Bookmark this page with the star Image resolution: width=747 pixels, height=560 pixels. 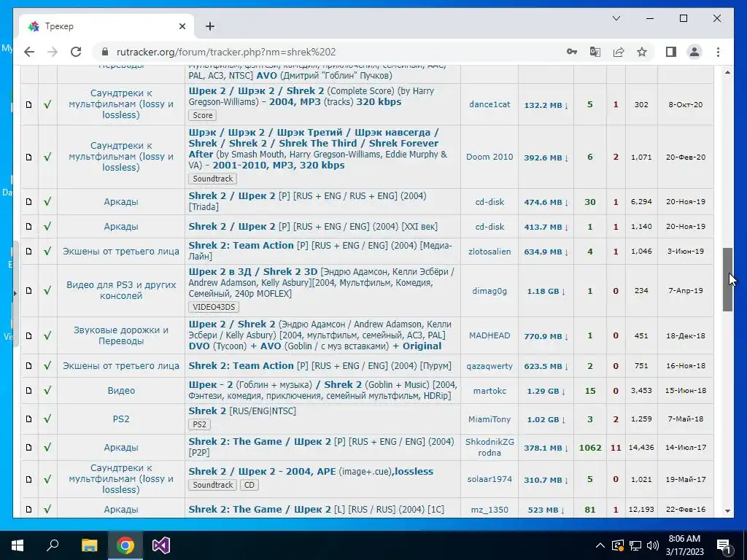tap(642, 52)
